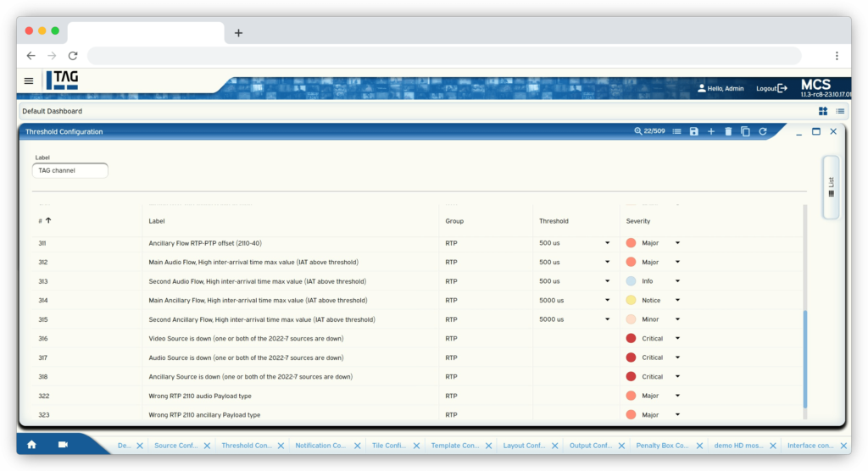Screen dimensions: 868x471
Task: Open severity dropdown for row 316 Critical
Action: [677, 338]
